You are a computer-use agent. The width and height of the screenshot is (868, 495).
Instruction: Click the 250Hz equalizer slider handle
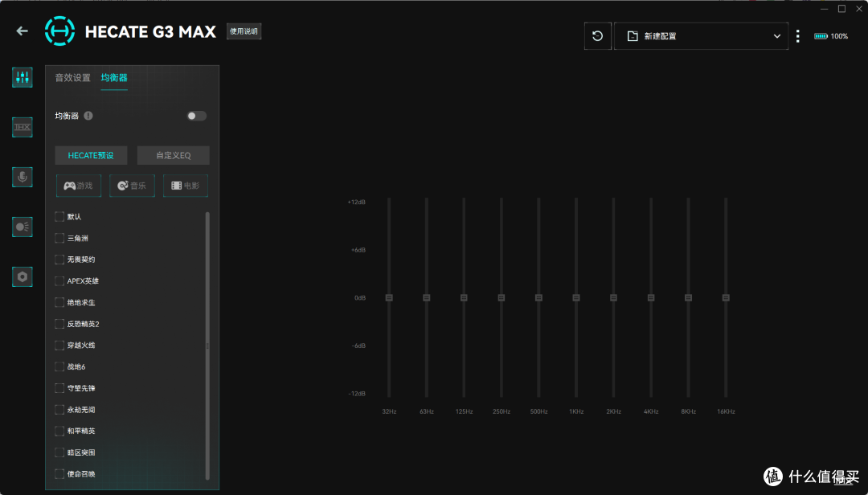pos(502,298)
